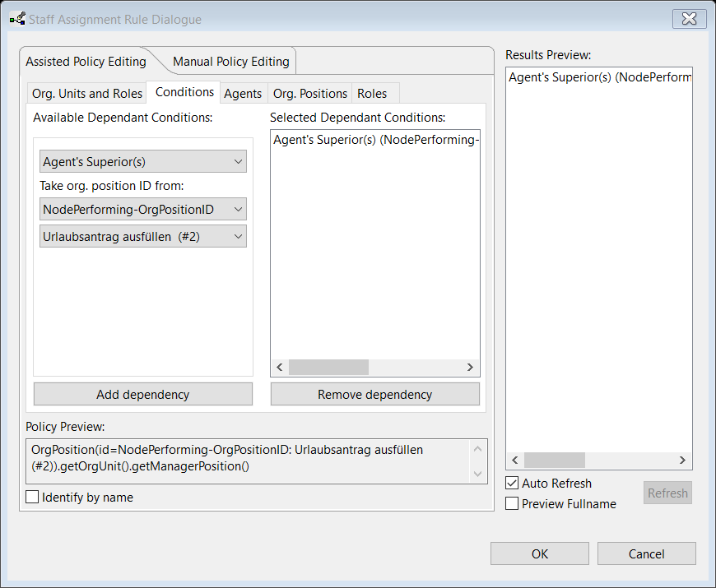
Task: Open Urlaubsantrag ausfüllen (#2) dropdown
Action: (143, 237)
